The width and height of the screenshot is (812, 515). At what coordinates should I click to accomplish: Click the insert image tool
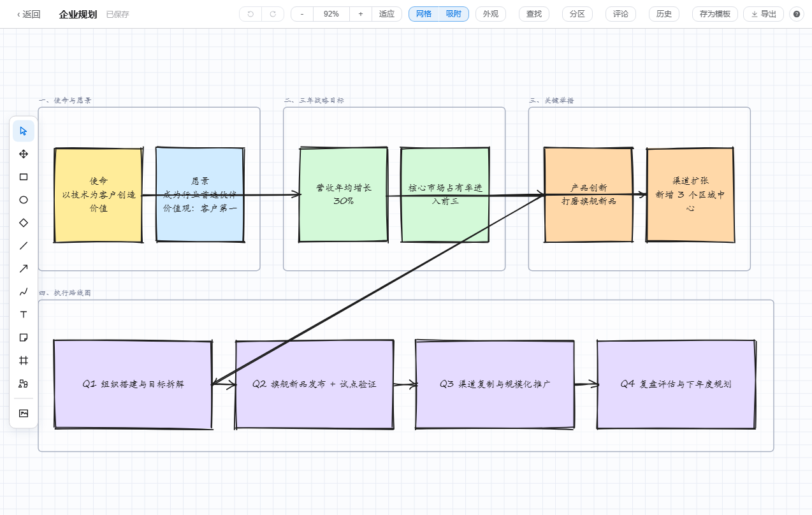pyautogui.click(x=24, y=413)
